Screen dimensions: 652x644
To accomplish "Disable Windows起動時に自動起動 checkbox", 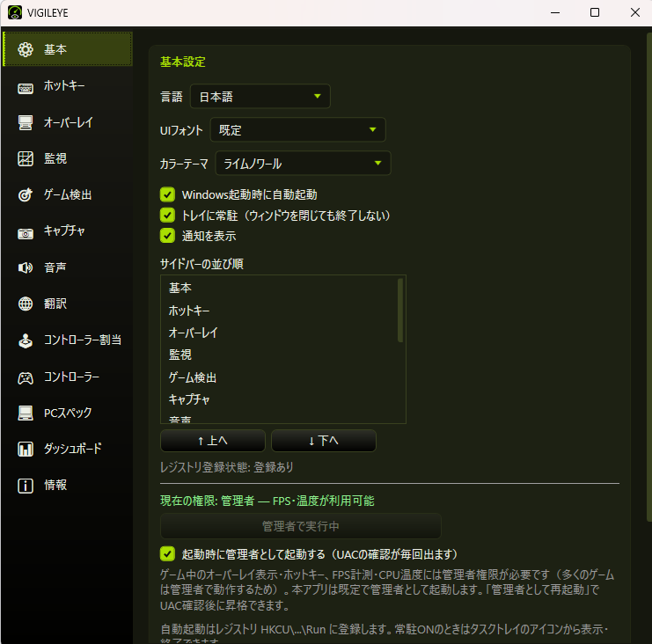I will click(167, 194).
